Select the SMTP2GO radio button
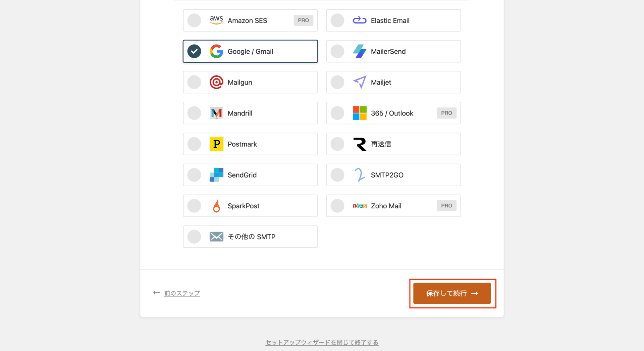This screenshot has height=351, width=644. (x=337, y=175)
